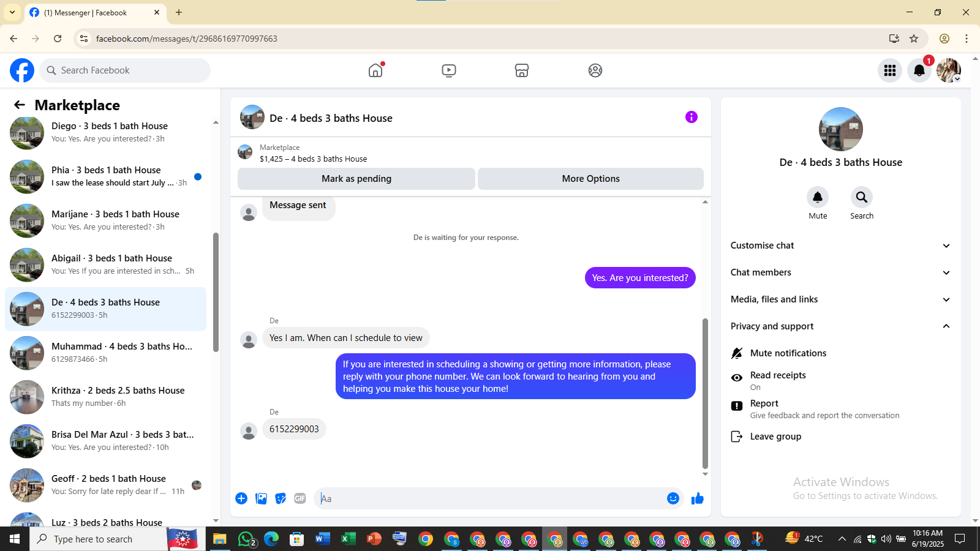Open the $1,425 Marketplace listing link
Viewport: 980px width, 551px height.
click(313, 159)
